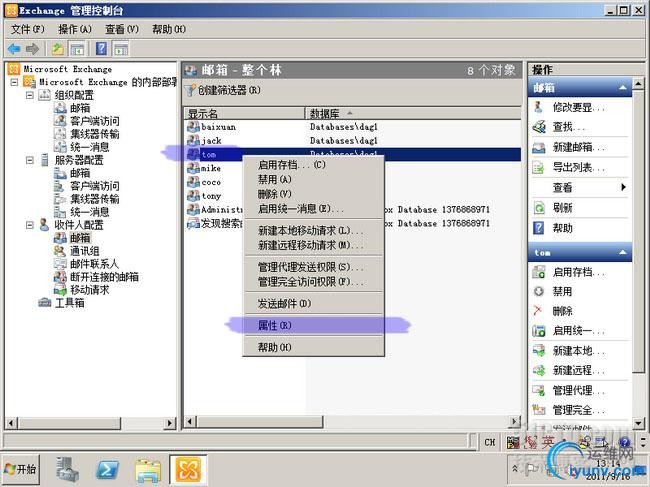Sort by 数据库 column header

click(413, 113)
